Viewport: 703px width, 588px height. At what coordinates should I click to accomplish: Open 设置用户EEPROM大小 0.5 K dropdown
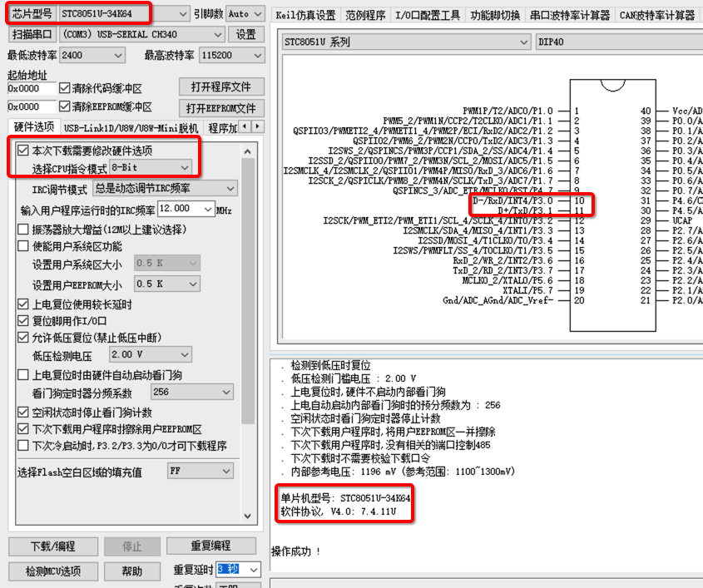[166, 284]
